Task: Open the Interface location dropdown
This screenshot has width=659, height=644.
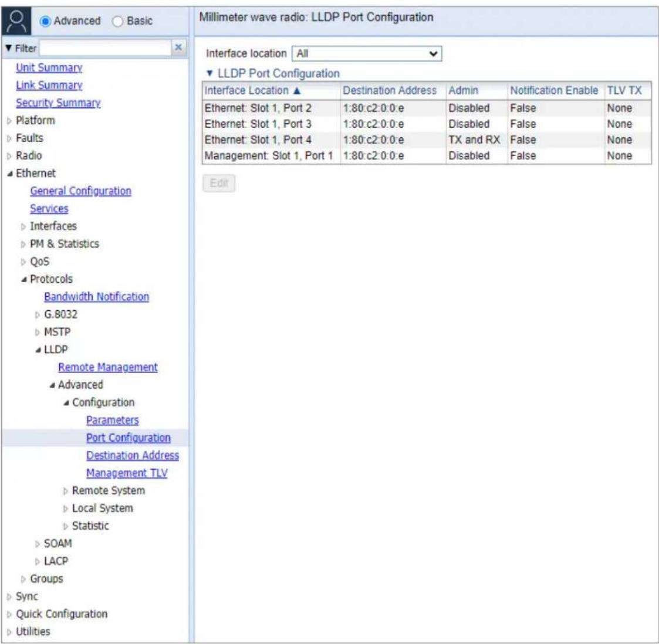Action: pyautogui.click(x=367, y=54)
